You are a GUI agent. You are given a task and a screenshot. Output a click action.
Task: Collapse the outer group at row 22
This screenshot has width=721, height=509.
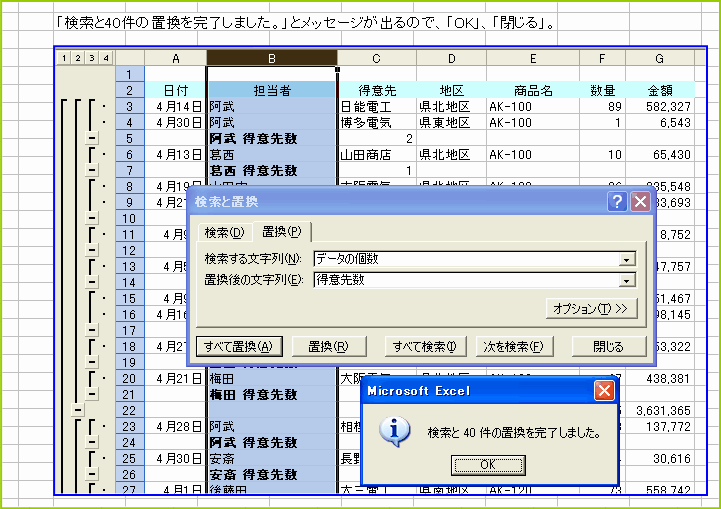pos(78,410)
